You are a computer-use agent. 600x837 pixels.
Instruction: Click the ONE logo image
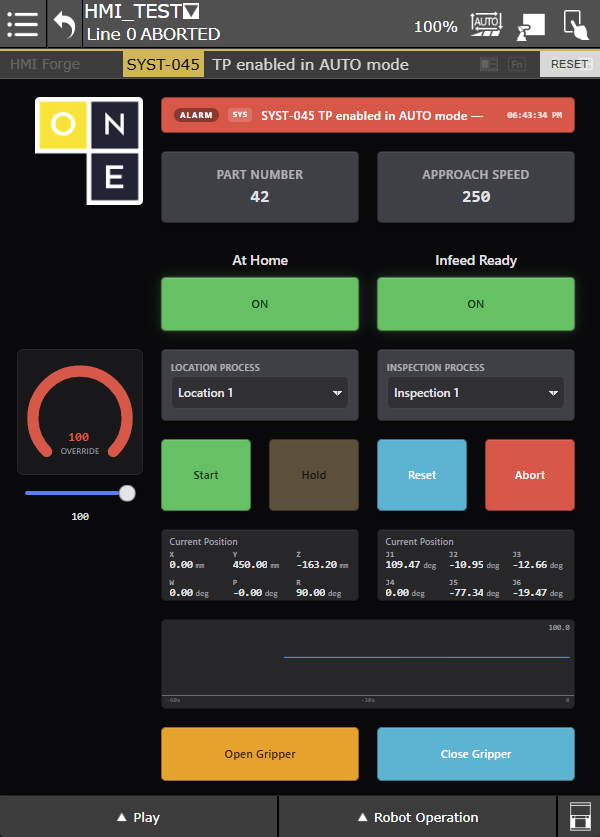pyautogui.click(x=89, y=151)
